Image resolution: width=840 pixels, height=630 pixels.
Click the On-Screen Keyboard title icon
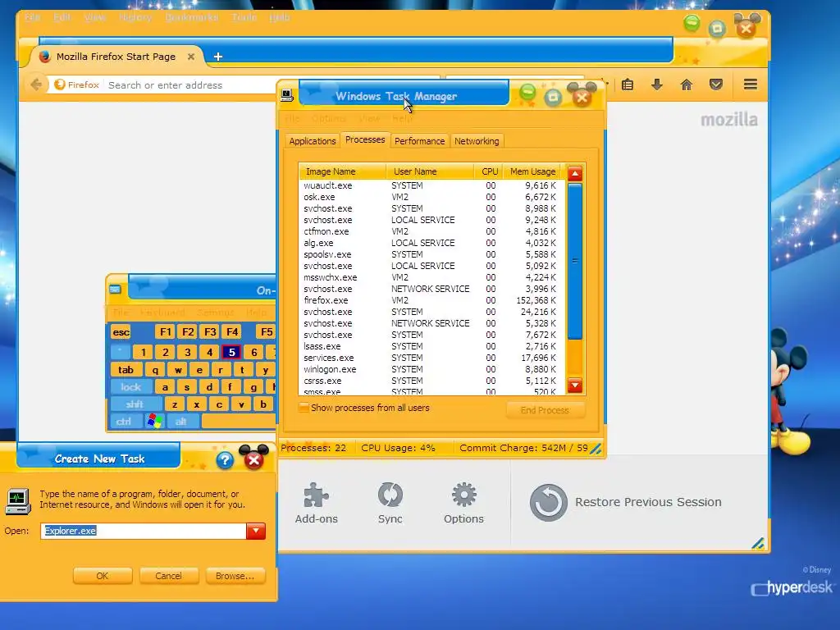pyautogui.click(x=115, y=290)
